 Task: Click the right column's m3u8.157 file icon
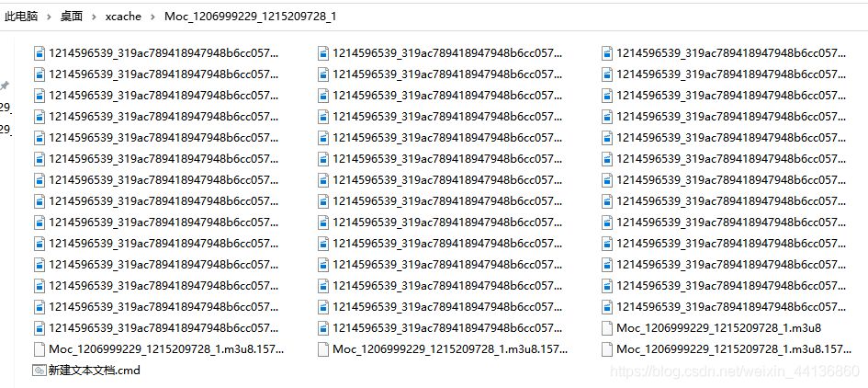(x=607, y=349)
